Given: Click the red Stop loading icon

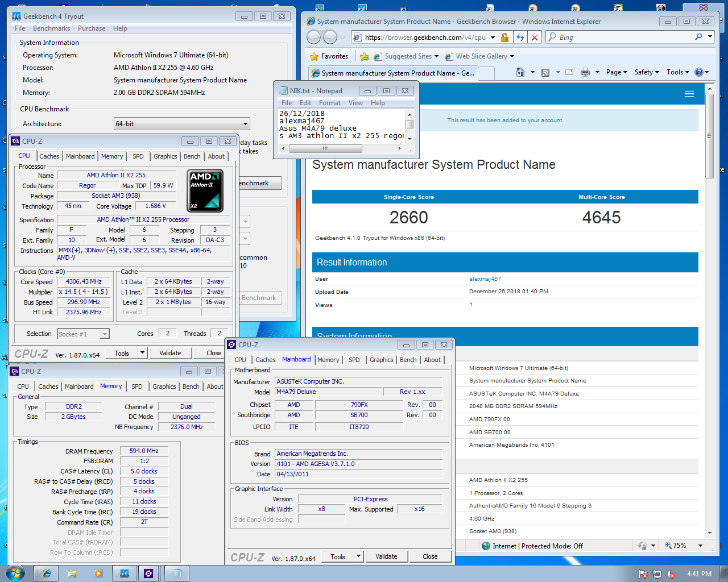Looking at the screenshot, I should coord(534,38).
